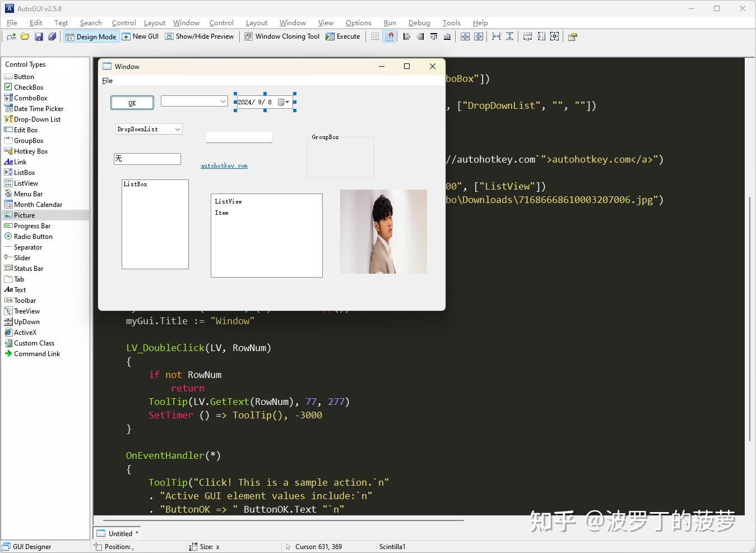Click the Center Horizontally toolbar icon

(x=465, y=36)
